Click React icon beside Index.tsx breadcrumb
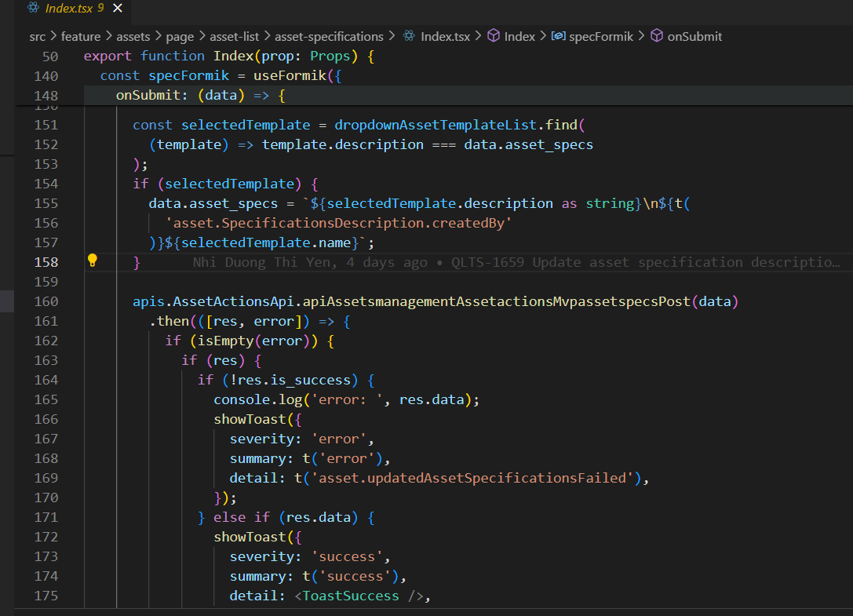Viewport: 853px width, 616px height. [x=409, y=36]
